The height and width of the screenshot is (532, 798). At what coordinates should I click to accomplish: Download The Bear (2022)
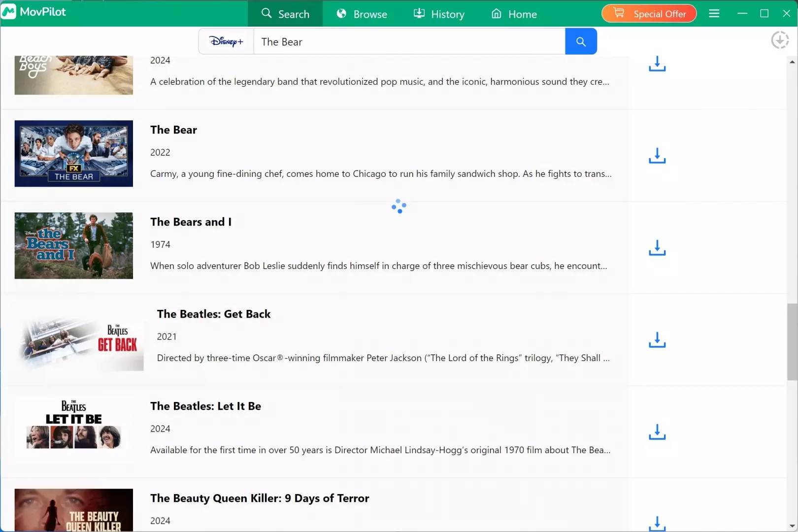[x=657, y=156]
